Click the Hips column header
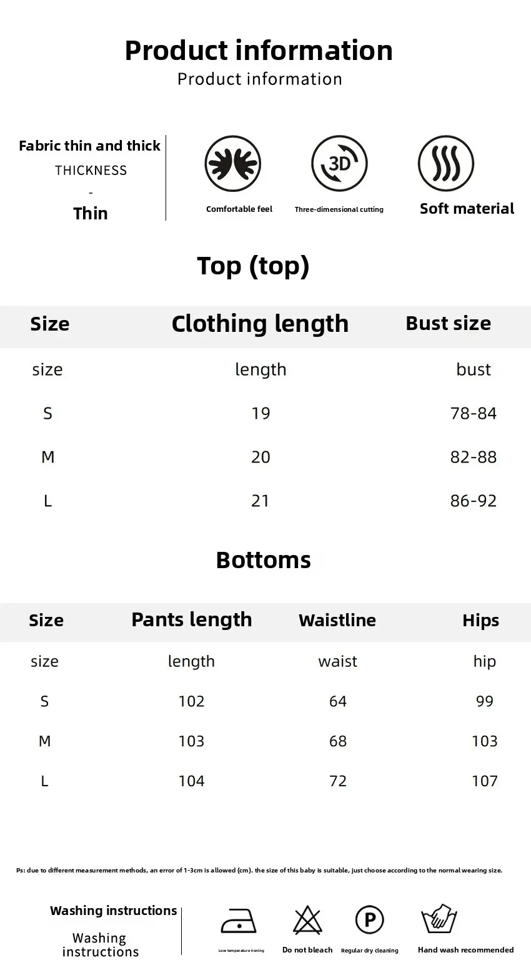This screenshot has height=980, width=531. tap(480, 621)
